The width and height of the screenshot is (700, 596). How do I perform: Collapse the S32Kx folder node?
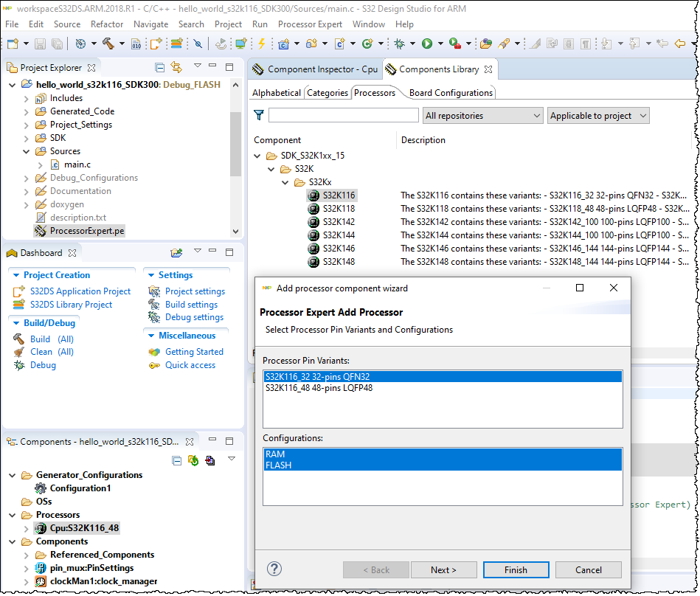[285, 183]
